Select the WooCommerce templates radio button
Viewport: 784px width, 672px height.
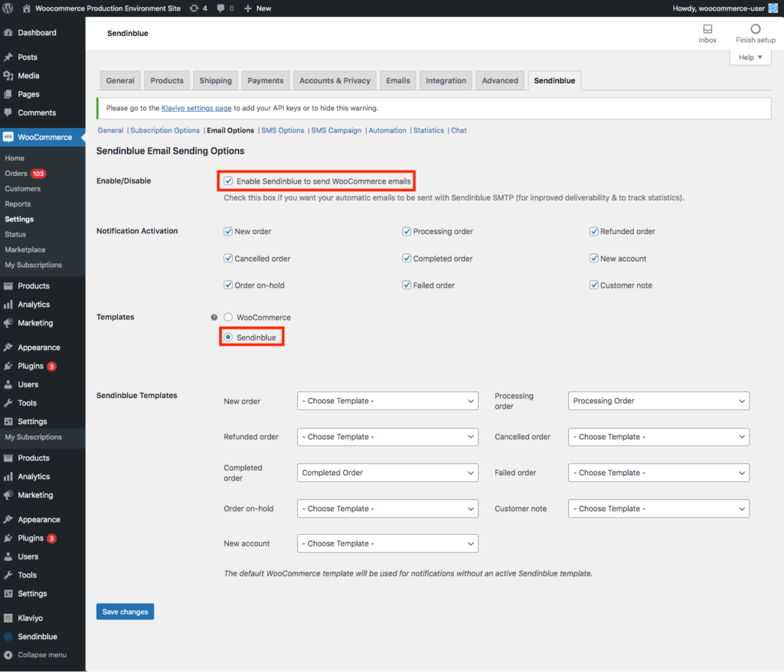[x=228, y=317]
